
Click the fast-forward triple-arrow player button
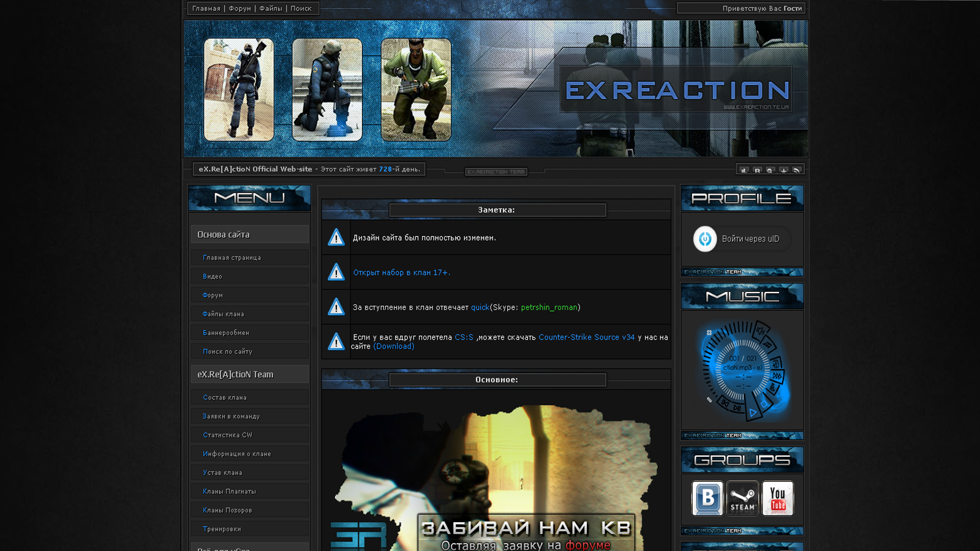pos(777,375)
